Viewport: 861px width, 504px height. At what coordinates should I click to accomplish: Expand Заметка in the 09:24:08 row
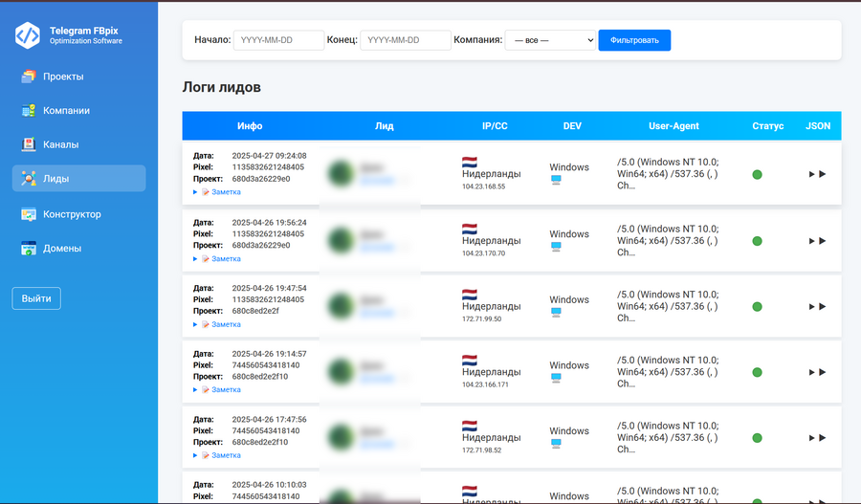coord(217,192)
